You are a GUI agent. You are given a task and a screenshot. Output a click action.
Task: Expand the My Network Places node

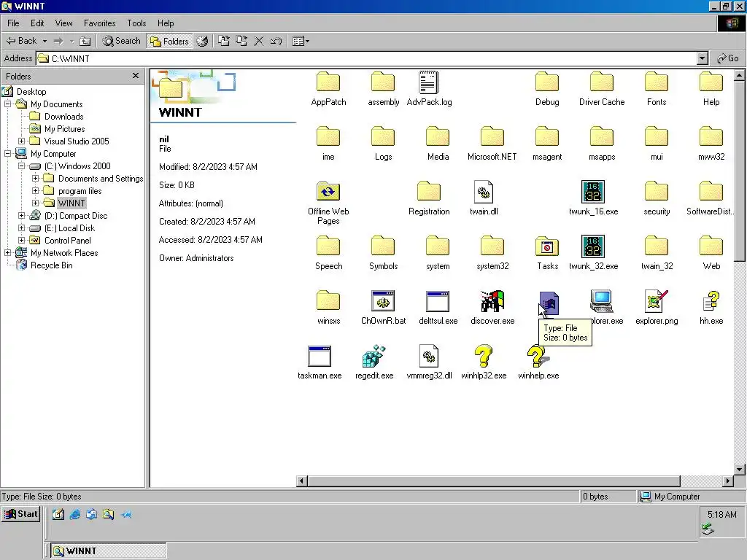click(7, 252)
